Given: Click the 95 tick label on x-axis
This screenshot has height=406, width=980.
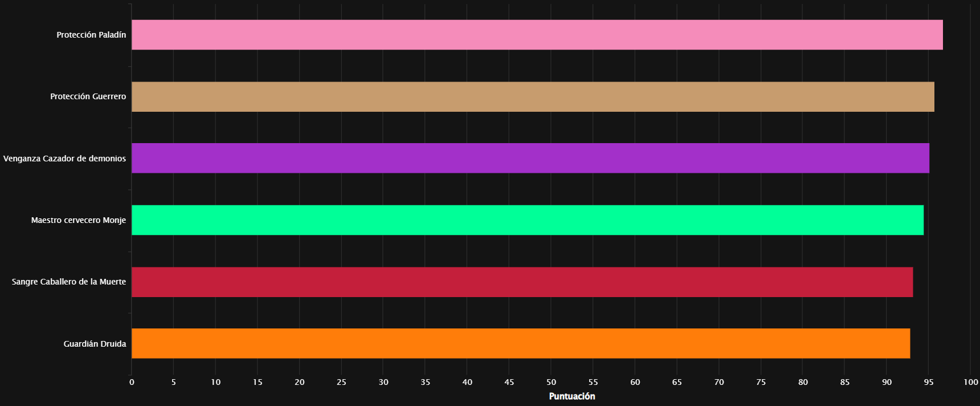Looking at the screenshot, I should coord(929,382).
